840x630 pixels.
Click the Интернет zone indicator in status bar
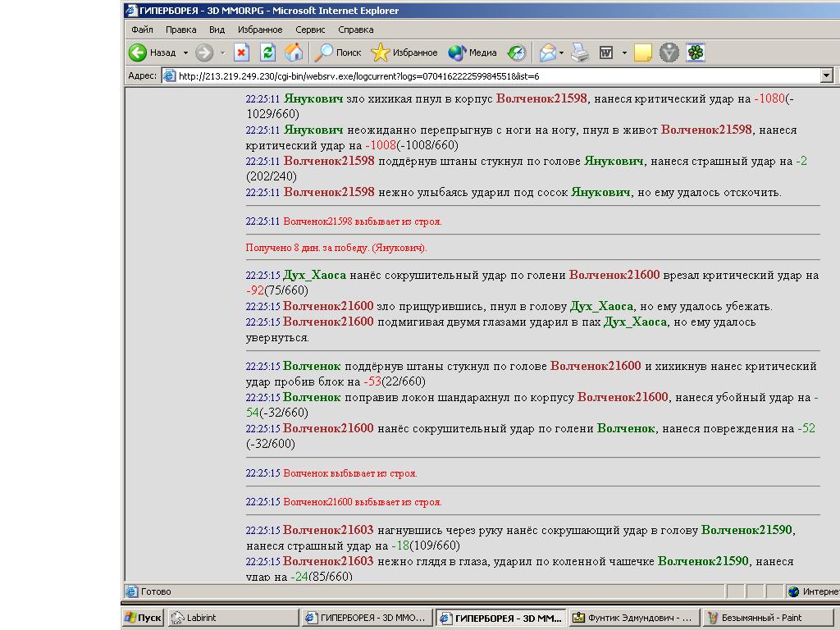814,591
